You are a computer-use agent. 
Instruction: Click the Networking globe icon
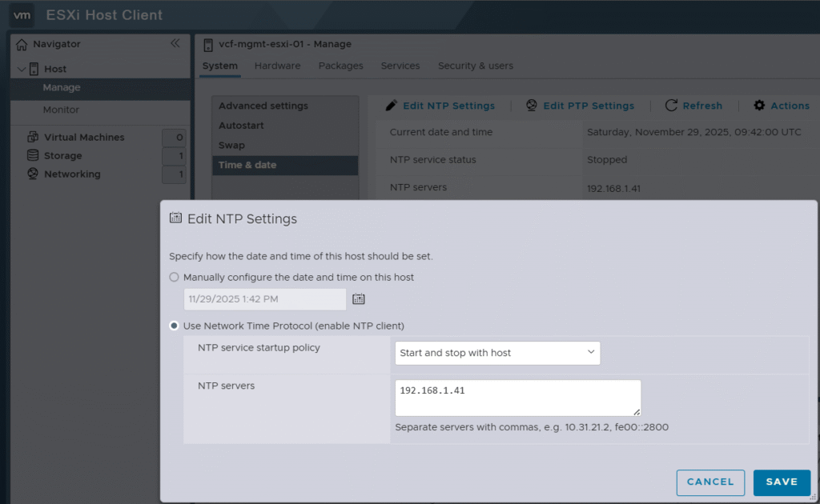[x=32, y=174]
